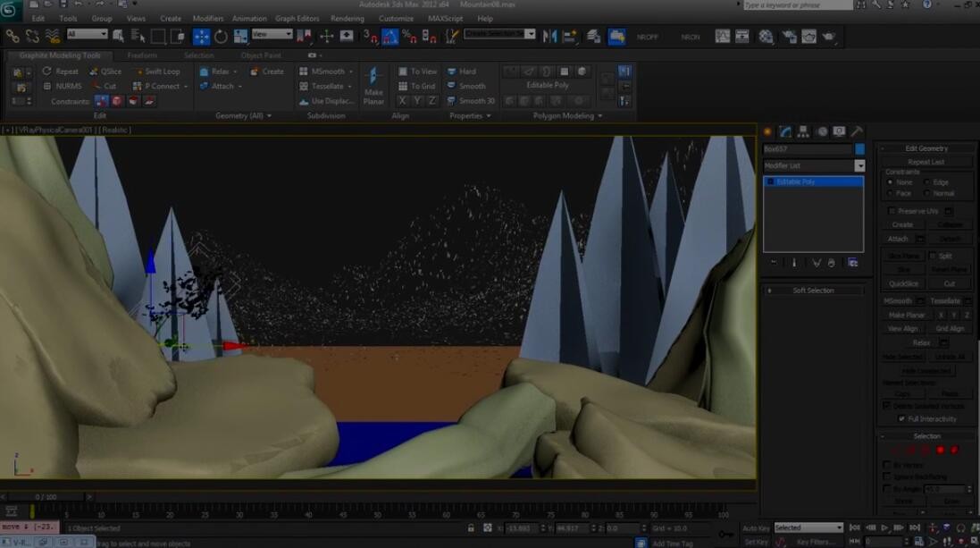980x548 pixels.
Task: Select the Element sub-object level icon
Action: point(954,450)
